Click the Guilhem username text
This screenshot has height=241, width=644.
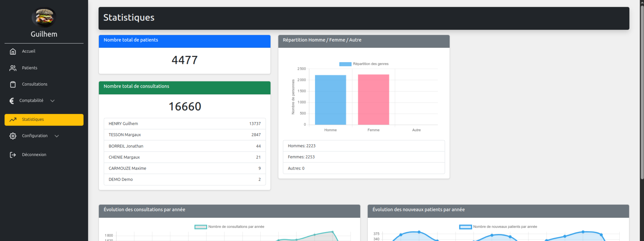44,34
